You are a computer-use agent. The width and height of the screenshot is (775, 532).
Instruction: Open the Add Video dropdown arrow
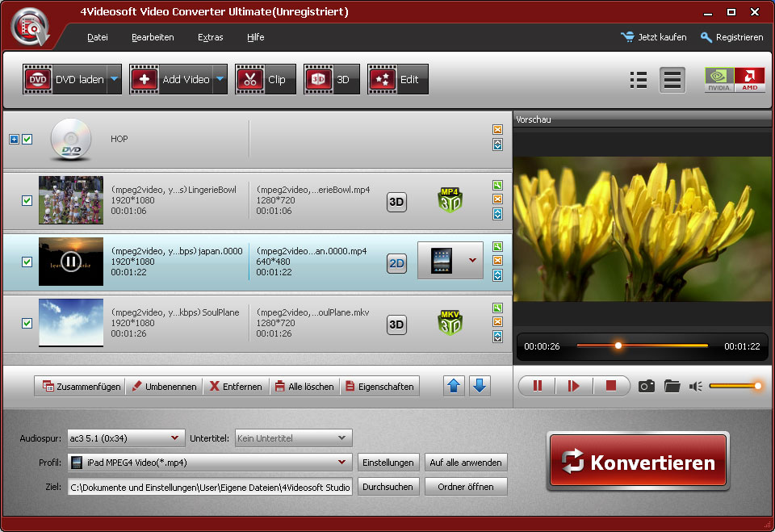(220, 79)
